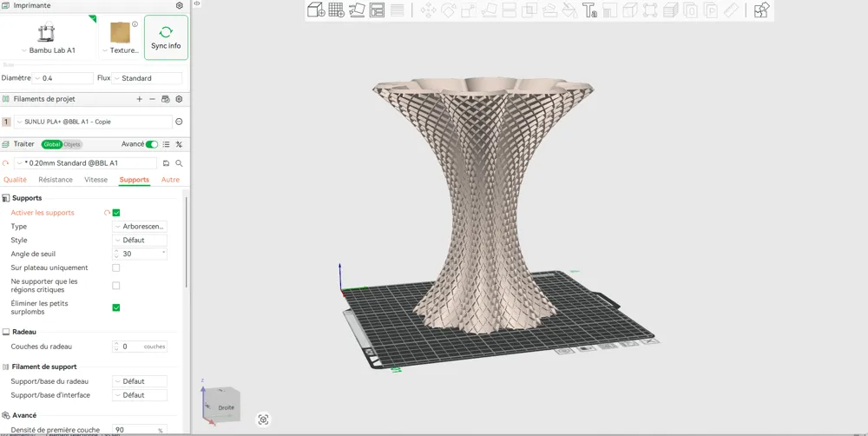Click the zoom to fit view icon
The height and width of the screenshot is (436, 868).
tap(264, 419)
